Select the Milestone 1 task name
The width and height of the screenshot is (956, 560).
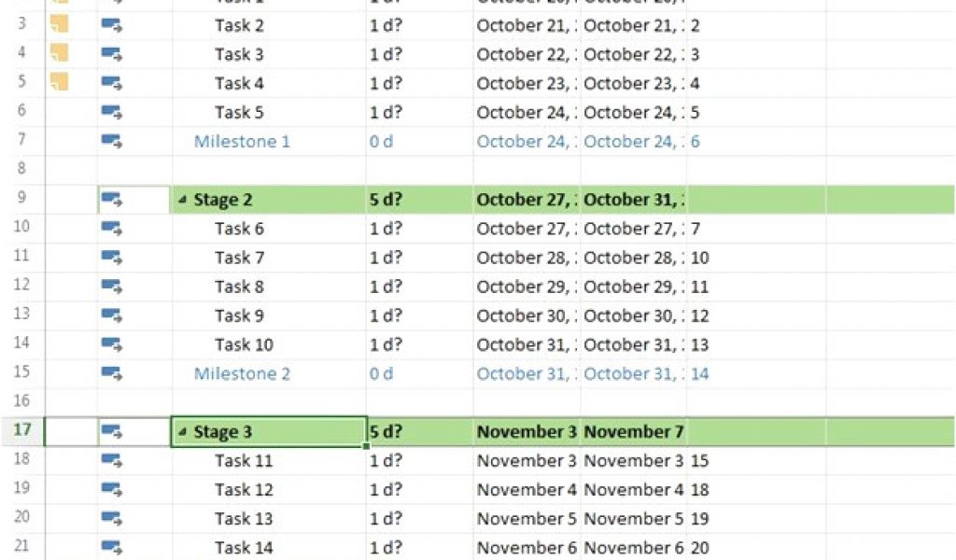click(242, 142)
